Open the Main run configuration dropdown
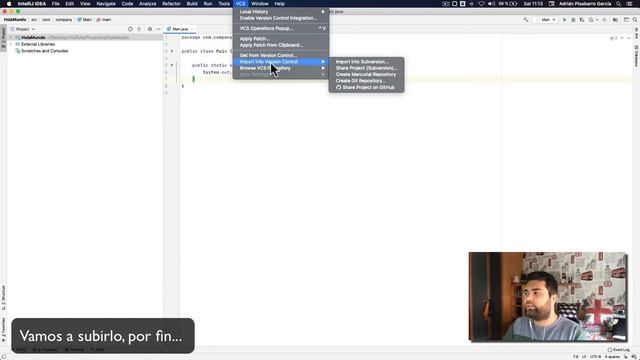 (x=546, y=20)
